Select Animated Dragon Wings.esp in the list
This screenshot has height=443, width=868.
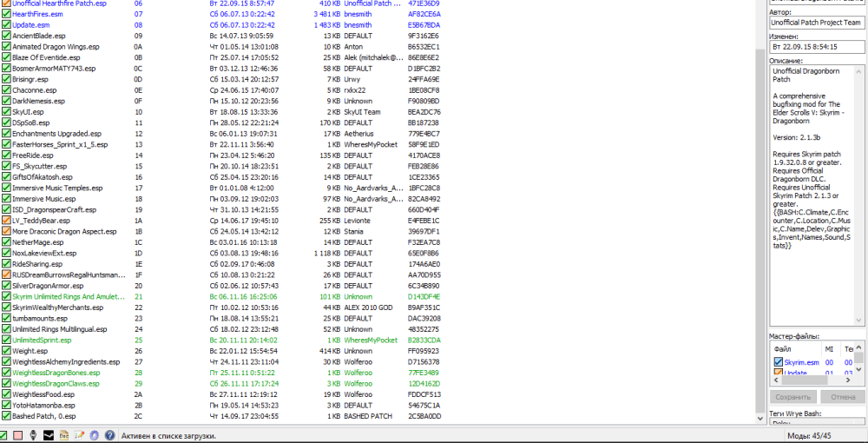pyautogui.click(x=56, y=47)
